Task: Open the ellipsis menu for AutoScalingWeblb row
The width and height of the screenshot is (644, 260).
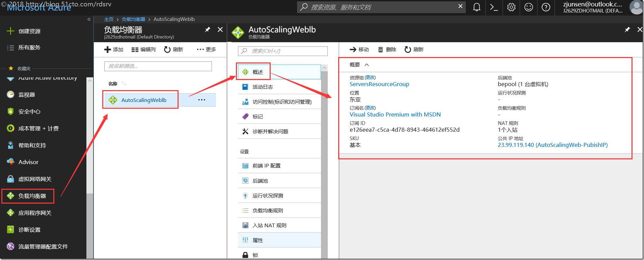Action: [x=202, y=100]
